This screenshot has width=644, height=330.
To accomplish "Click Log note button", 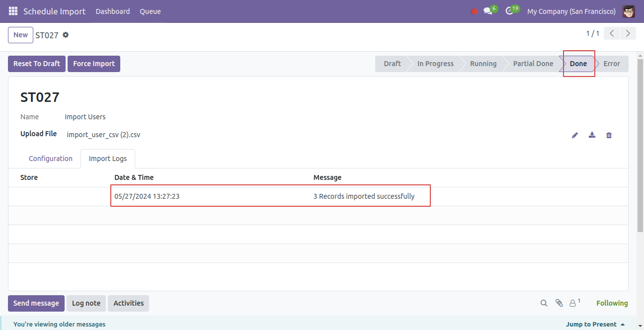I will click(x=86, y=303).
